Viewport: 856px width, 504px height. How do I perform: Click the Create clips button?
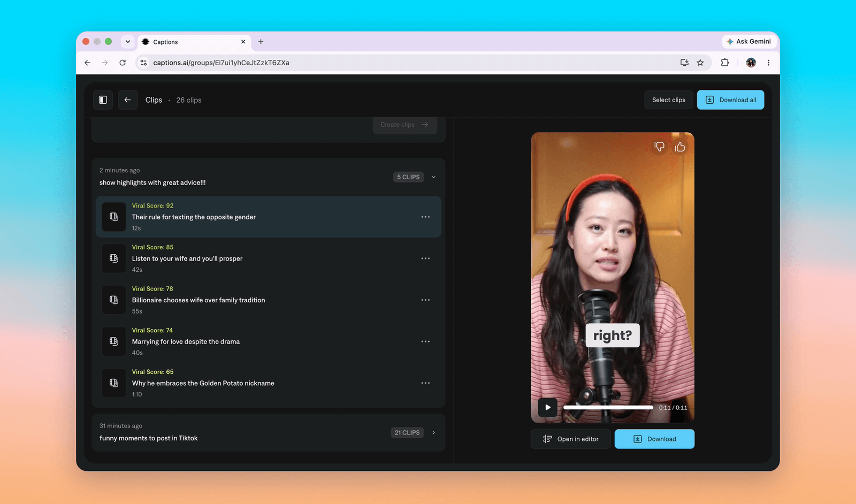pos(405,125)
